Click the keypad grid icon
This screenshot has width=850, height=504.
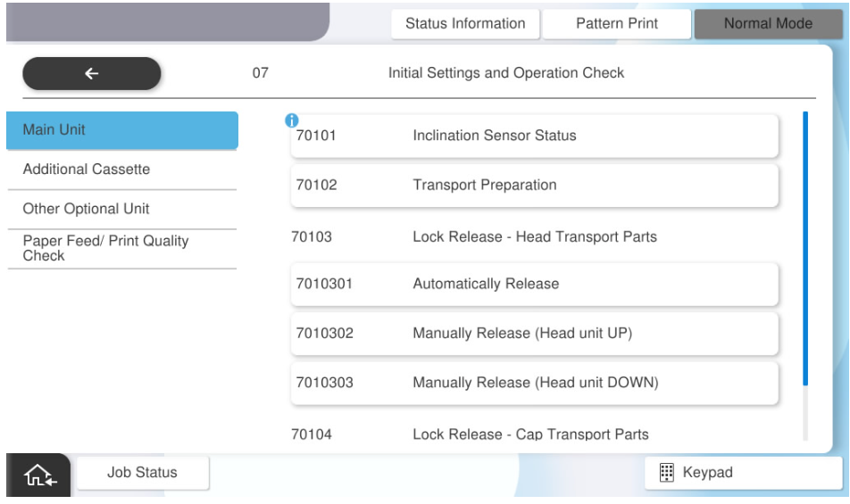(x=666, y=473)
